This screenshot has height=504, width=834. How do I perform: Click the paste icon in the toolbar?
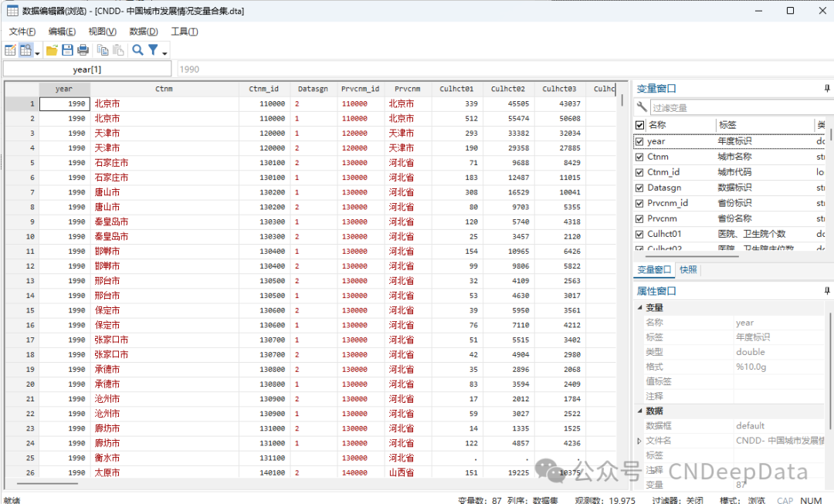tap(118, 50)
